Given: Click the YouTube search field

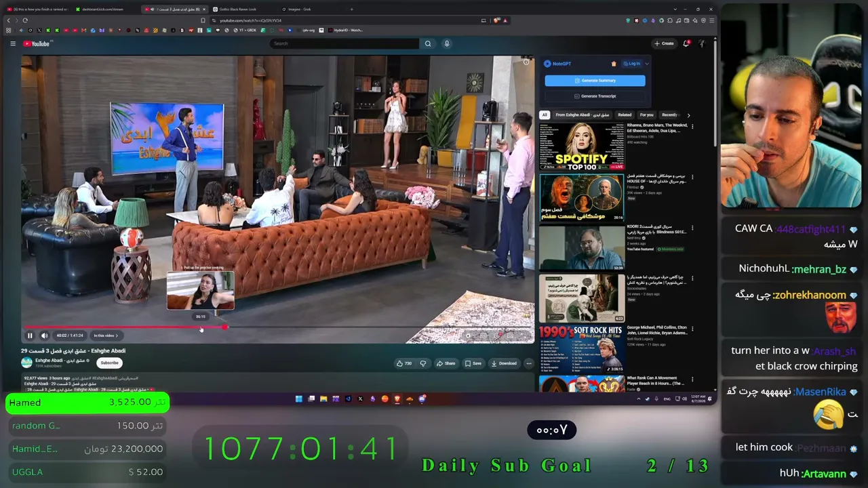Looking at the screenshot, I should click(x=344, y=43).
